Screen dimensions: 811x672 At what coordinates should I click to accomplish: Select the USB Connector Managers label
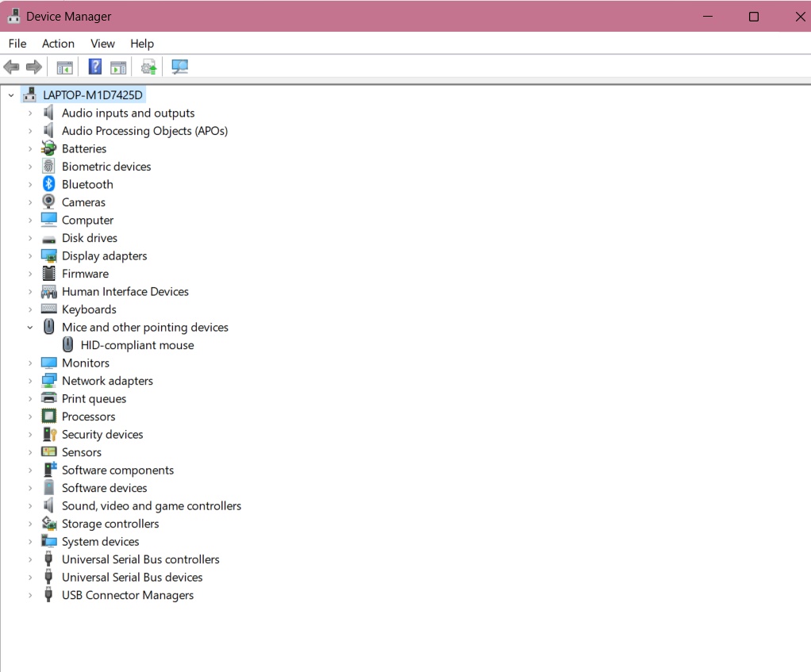tap(128, 595)
